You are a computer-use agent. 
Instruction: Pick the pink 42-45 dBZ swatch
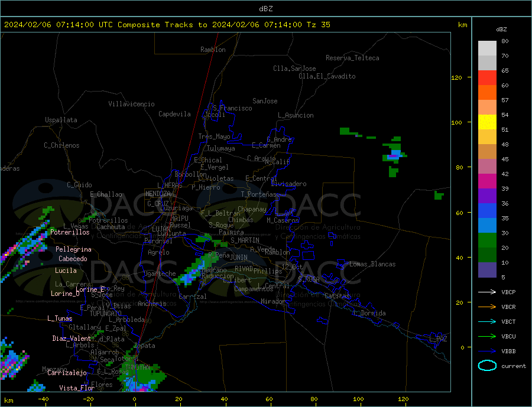pyautogui.click(x=487, y=167)
